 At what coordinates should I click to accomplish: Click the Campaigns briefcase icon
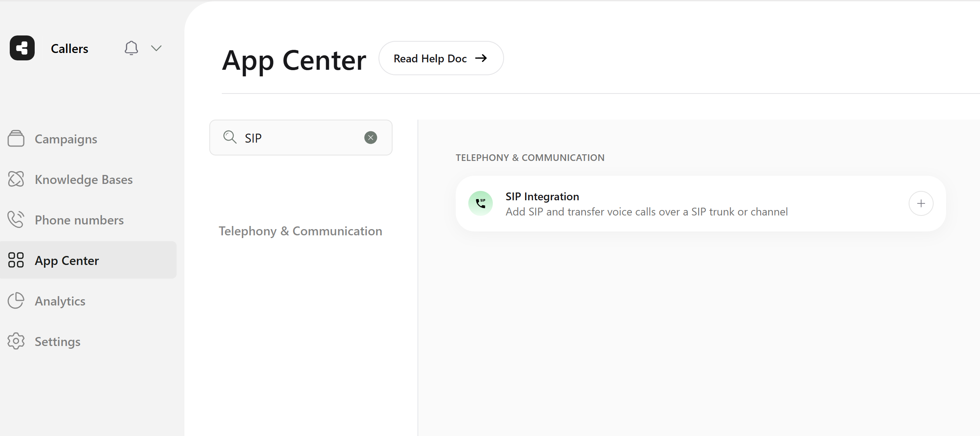click(x=16, y=139)
